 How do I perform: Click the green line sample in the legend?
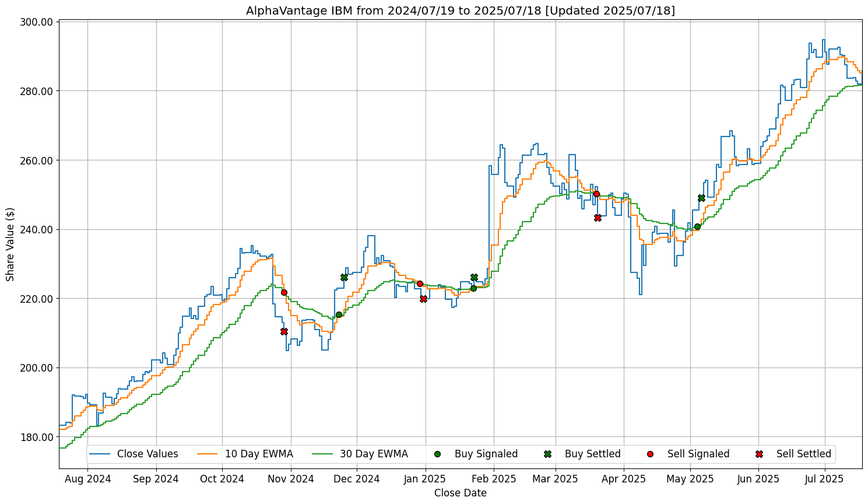coord(322,454)
